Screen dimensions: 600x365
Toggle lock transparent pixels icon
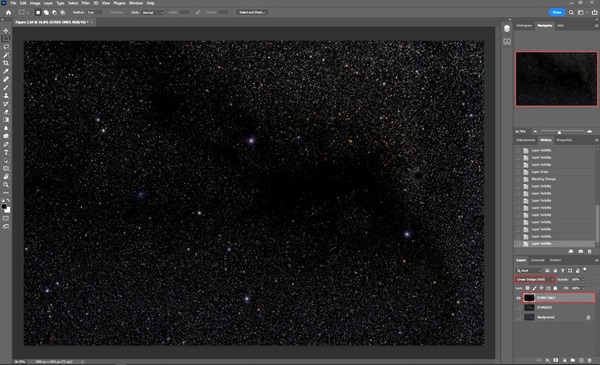[x=528, y=288]
